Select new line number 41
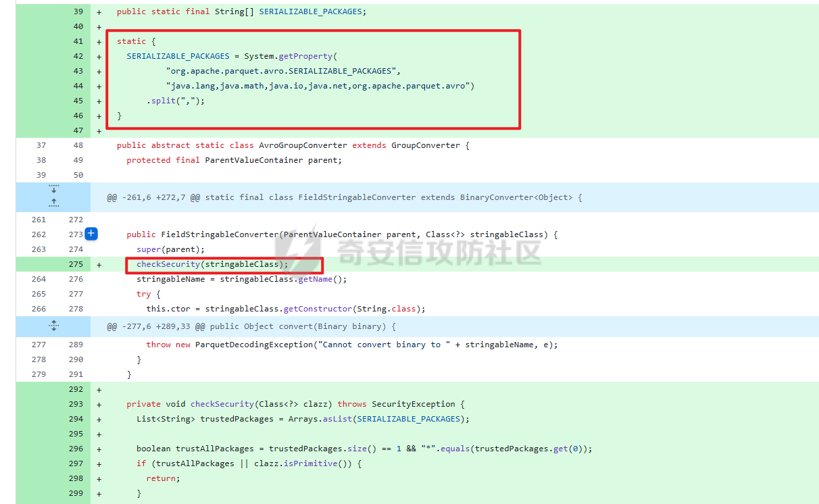The image size is (819, 504). pyautogui.click(x=78, y=41)
